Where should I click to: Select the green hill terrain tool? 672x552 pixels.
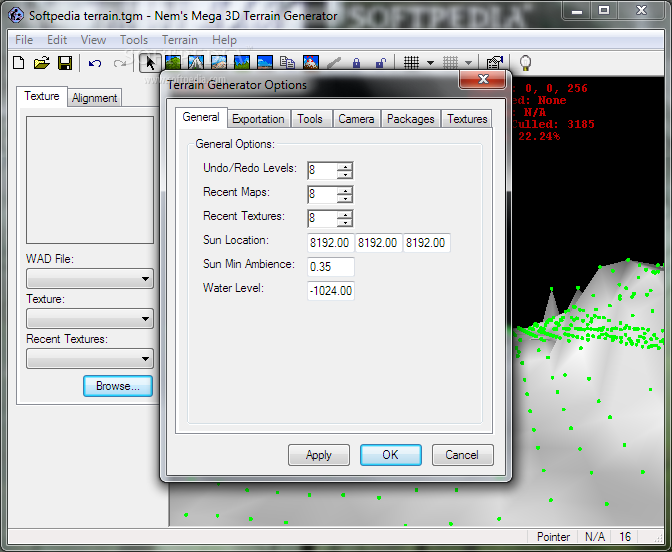coord(173,63)
